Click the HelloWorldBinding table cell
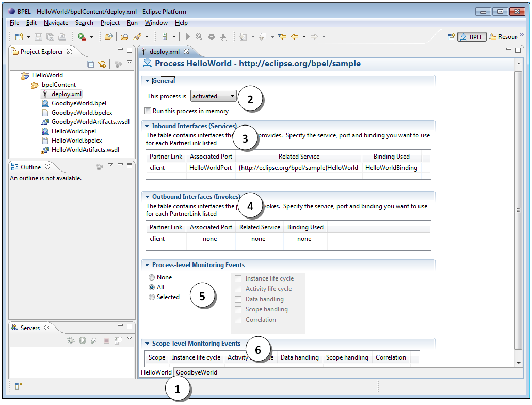This screenshot has height=405, width=532. 391,168
